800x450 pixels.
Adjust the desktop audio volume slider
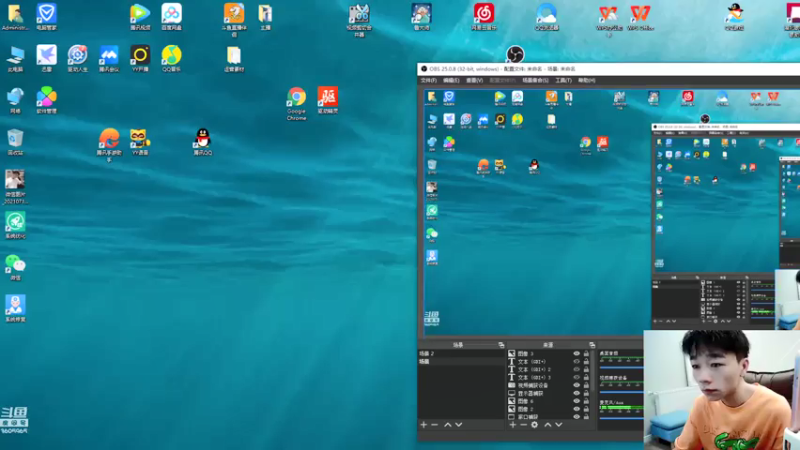click(621, 367)
